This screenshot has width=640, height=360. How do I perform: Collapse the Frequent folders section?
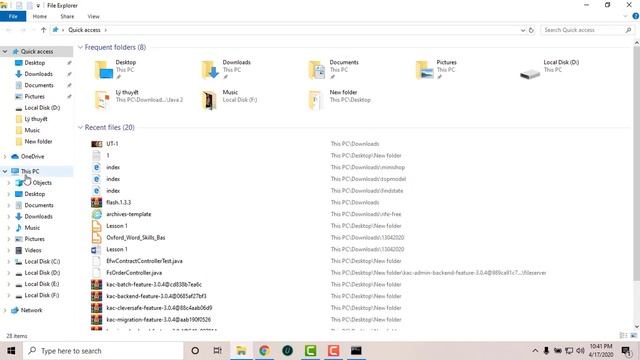[80, 47]
